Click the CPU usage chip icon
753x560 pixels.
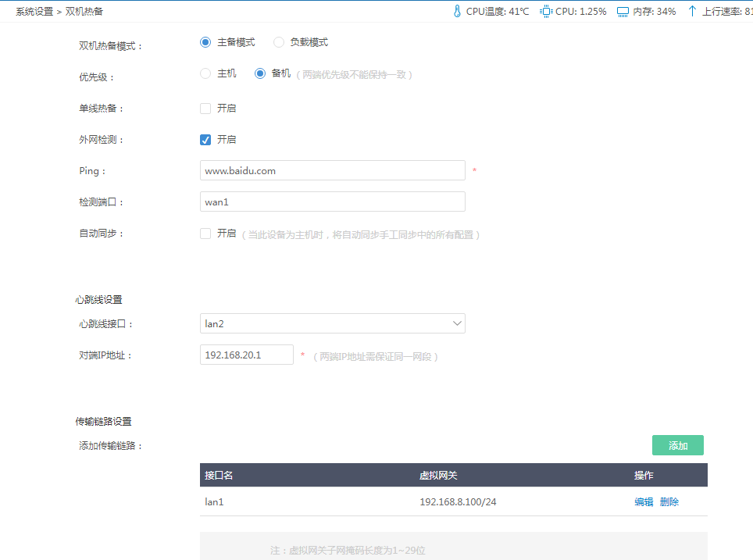546,11
